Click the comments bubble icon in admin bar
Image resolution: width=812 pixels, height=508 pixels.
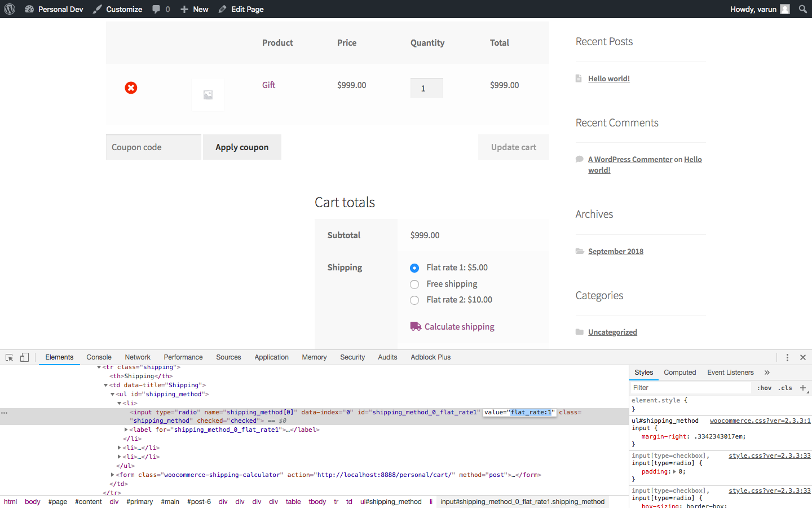click(156, 9)
